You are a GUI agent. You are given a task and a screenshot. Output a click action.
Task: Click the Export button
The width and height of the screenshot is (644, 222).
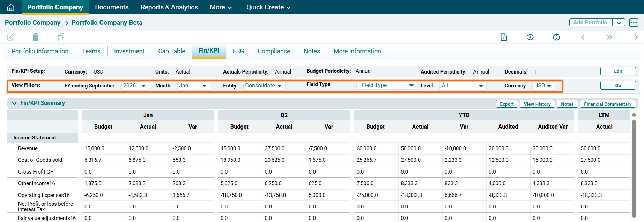pos(506,104)
